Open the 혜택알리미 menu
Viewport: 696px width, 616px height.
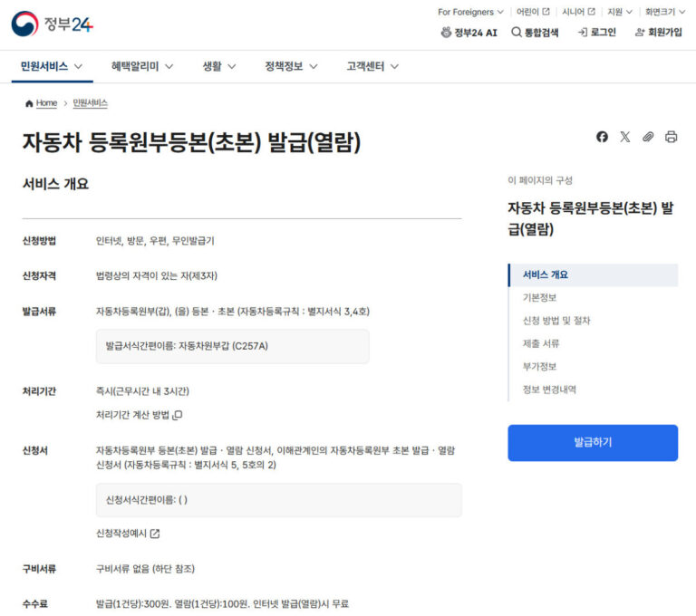[142, 66]
